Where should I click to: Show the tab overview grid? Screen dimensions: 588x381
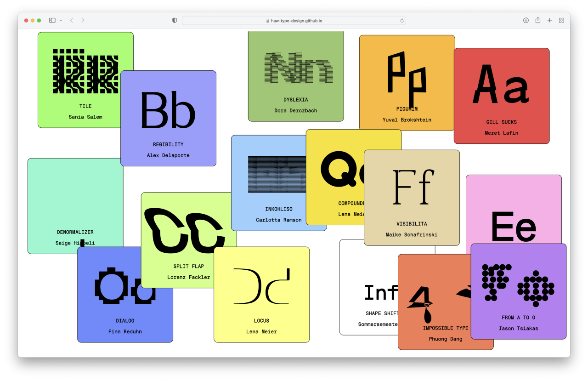click(561, 20)
